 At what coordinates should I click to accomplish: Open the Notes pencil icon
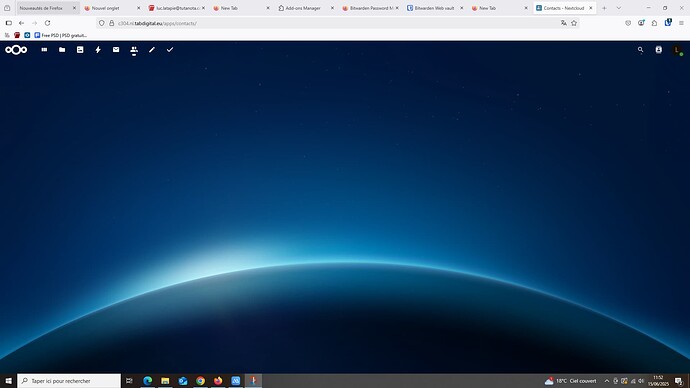coord(152,50)
